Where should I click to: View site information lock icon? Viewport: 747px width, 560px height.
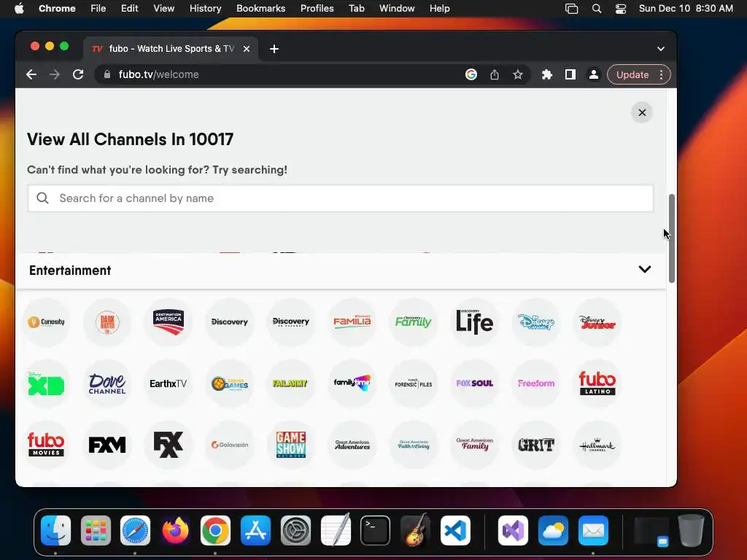107,75
